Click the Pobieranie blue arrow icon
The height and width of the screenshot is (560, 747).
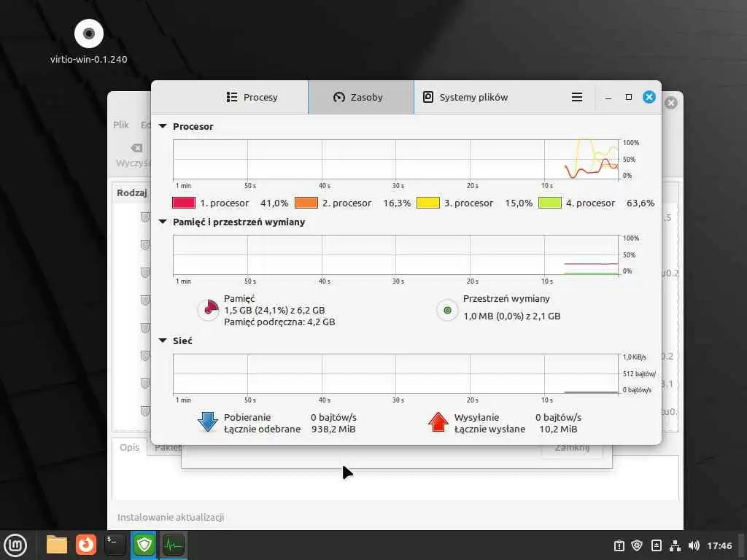(x=208, y=422)
